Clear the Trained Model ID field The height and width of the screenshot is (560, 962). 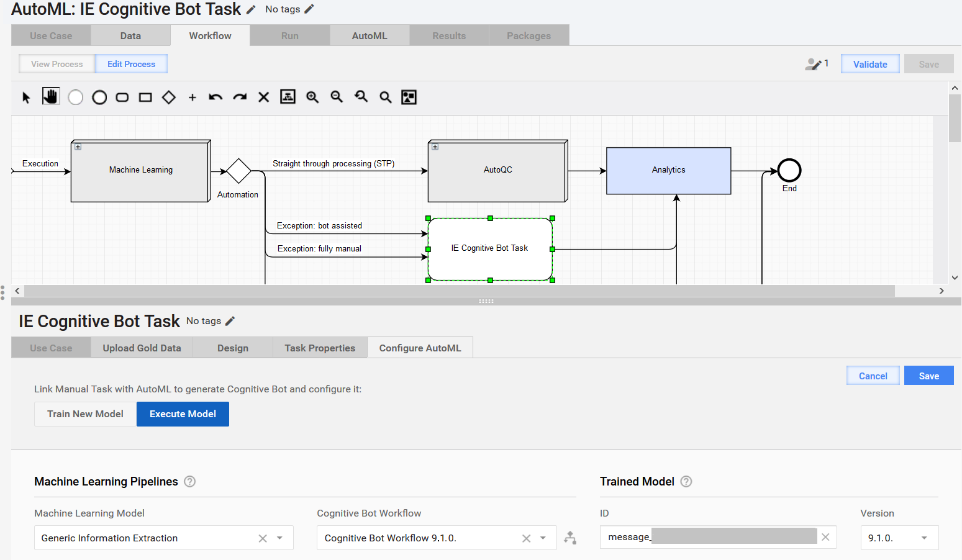pyautogui.click(x=825, y=537)
